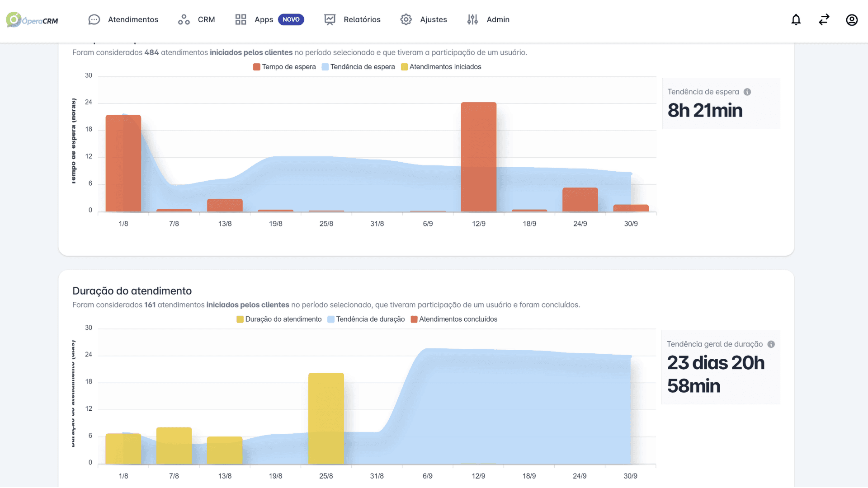
Task: Click the CRM nodes icon
Action: coord(184,19)
